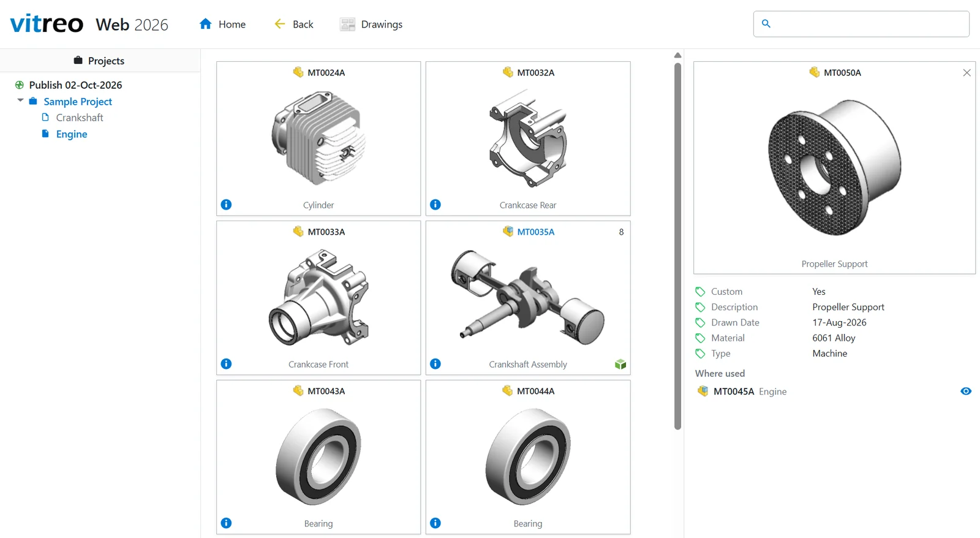Image resolution: width=980 pixels, height=538 pixels.
Task: Click assembly icon beside MT0045A Engine
Action: coord(703,391)
